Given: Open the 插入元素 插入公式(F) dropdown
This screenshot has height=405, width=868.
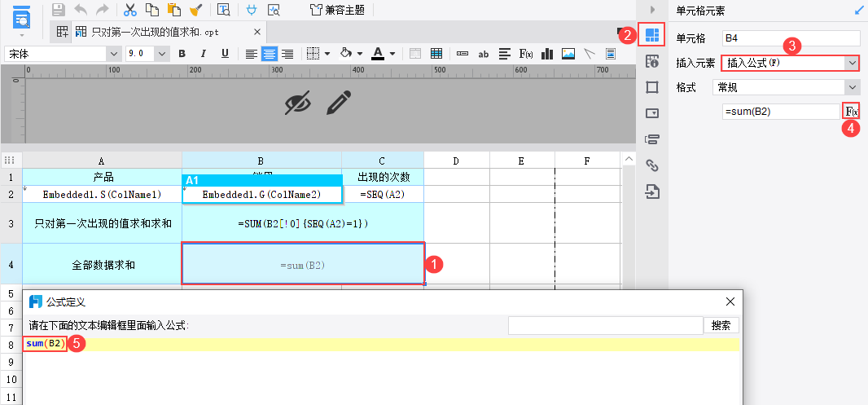Looking at the screenshot, I should [790, 64].
